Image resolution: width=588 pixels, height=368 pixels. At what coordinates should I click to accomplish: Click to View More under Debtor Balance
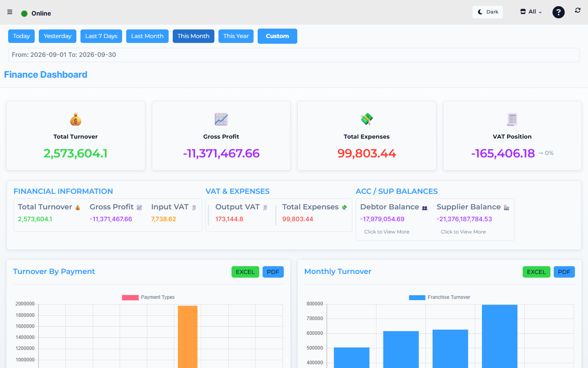387,232
